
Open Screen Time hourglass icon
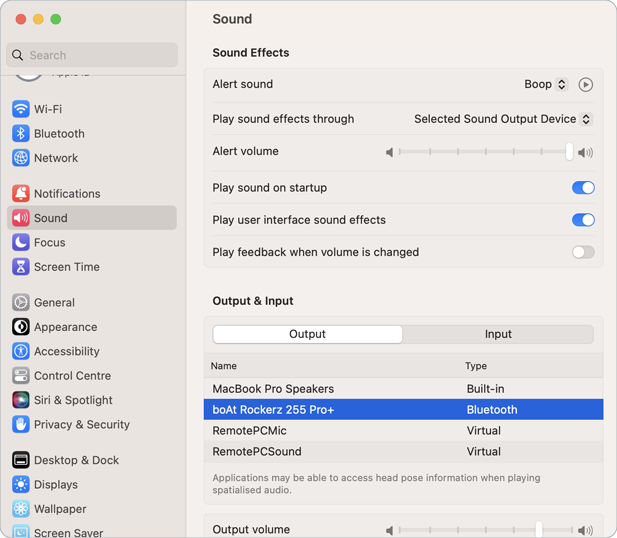(21, 267)
